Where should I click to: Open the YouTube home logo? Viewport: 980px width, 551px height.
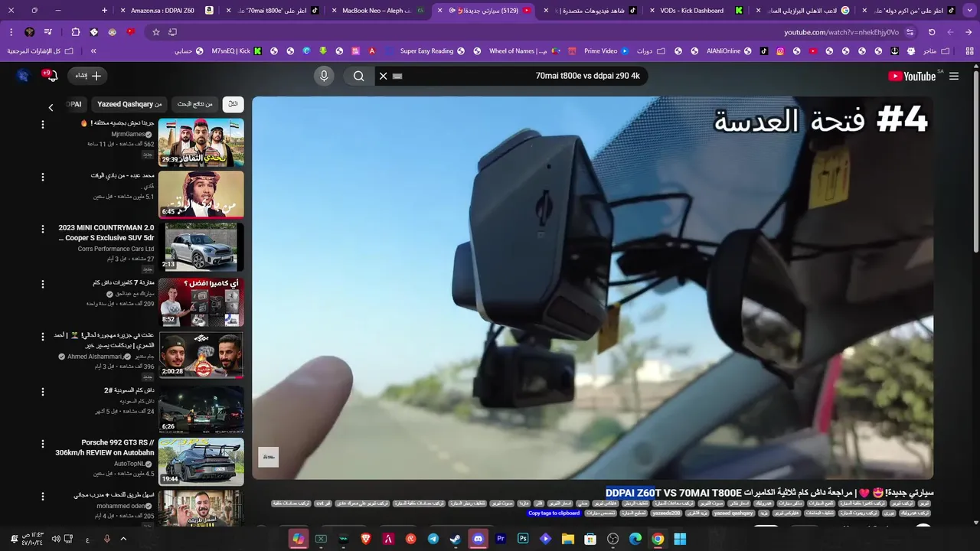pyautogui.click(x=912, y=76)
